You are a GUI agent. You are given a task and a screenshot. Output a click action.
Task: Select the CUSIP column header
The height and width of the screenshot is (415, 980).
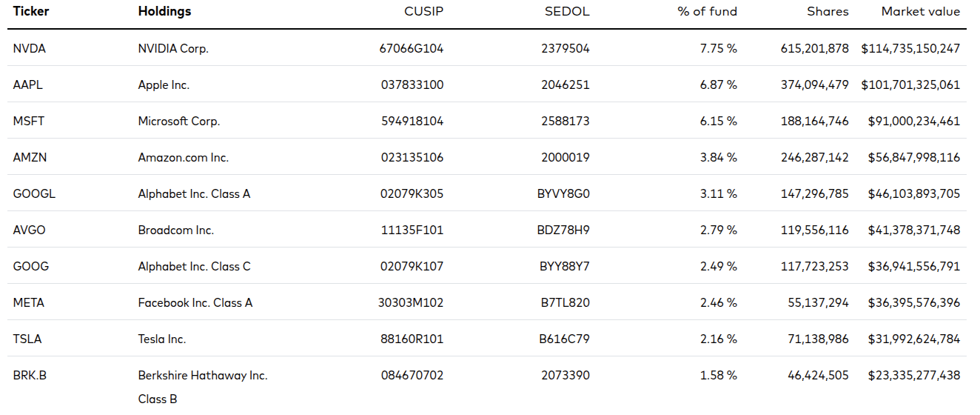[x=423, y=12]
